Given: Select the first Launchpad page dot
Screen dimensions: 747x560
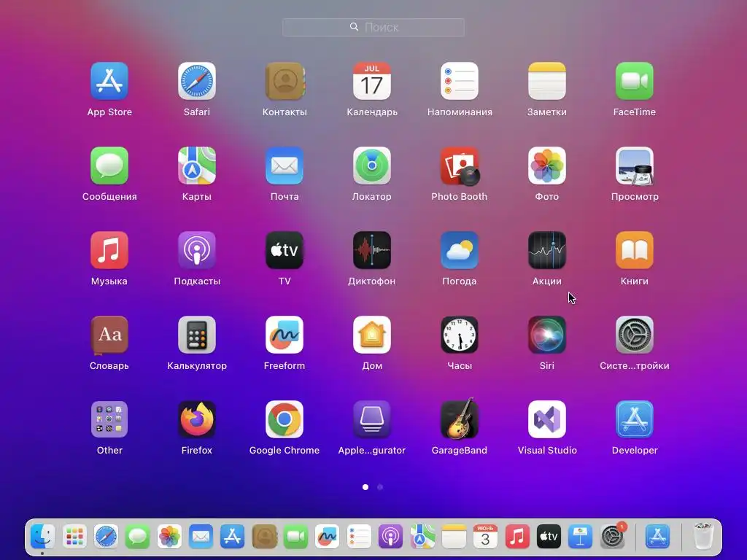Looking at the screenshot, I should pos(365,487).
